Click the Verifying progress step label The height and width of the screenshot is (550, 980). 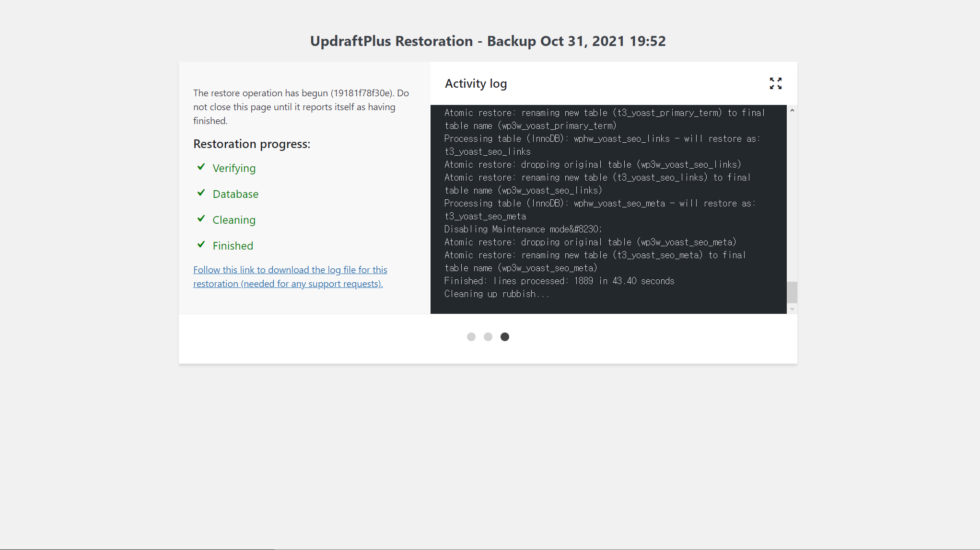(x=234, y=168)
